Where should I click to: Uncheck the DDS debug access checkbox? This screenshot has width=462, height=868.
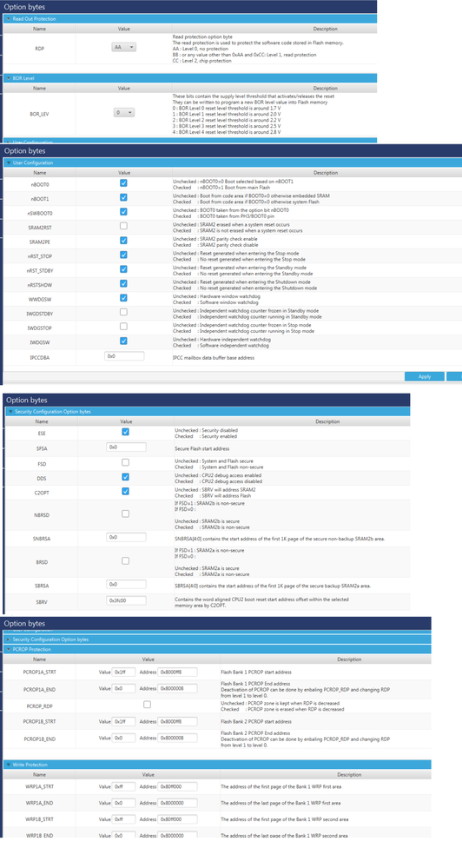pos(126,477)
